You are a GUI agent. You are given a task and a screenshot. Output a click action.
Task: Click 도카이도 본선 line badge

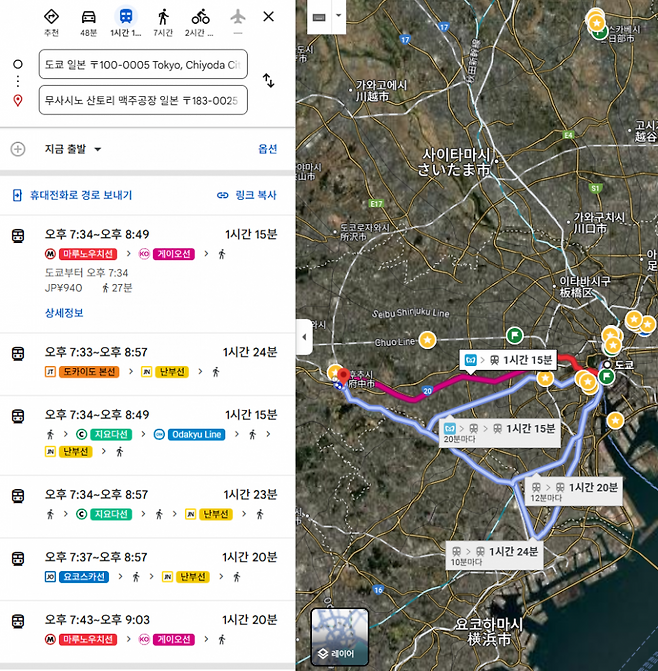point(89,371)
